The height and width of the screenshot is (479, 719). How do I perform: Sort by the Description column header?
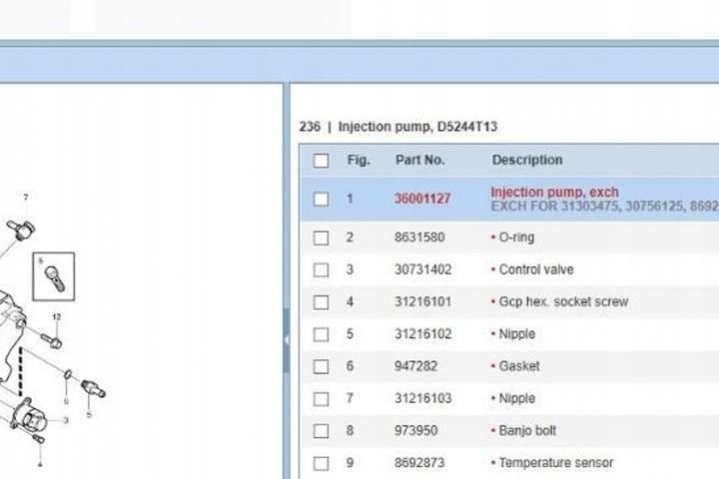(x=527, y=160)
